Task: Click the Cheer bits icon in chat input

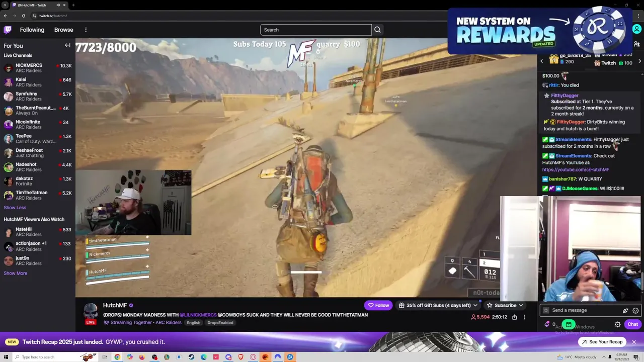Action: tap(625, 311)
